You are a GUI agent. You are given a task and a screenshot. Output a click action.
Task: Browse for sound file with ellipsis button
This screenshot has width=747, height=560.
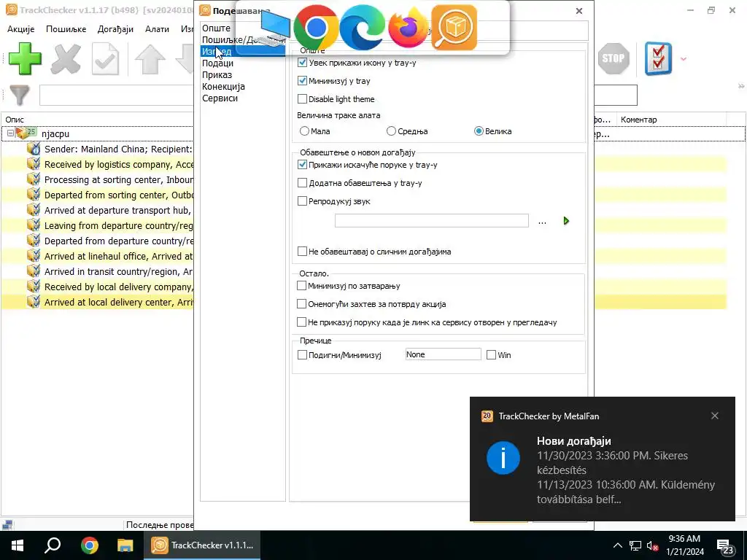point(542,222)
